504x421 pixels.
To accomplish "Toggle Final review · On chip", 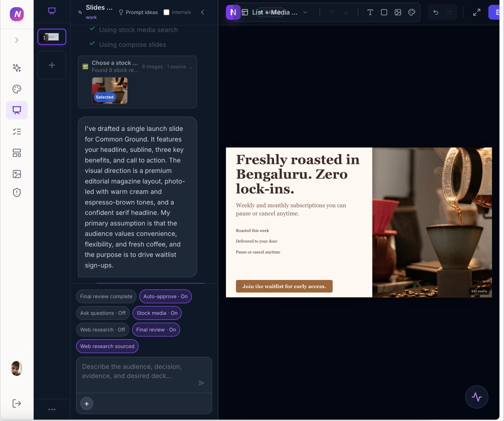I will click(156, 329).
